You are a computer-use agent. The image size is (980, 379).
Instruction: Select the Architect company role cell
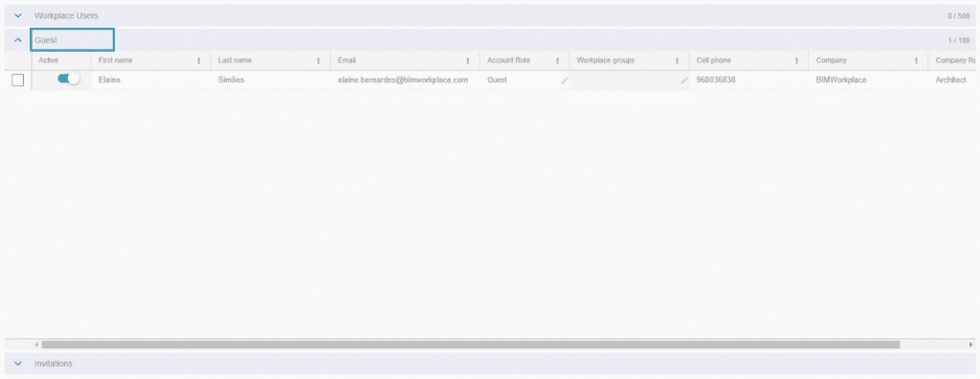[950, 80]
